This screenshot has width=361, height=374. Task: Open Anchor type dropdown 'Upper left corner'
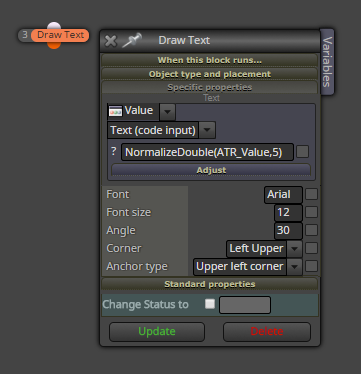tap(248, 267)
